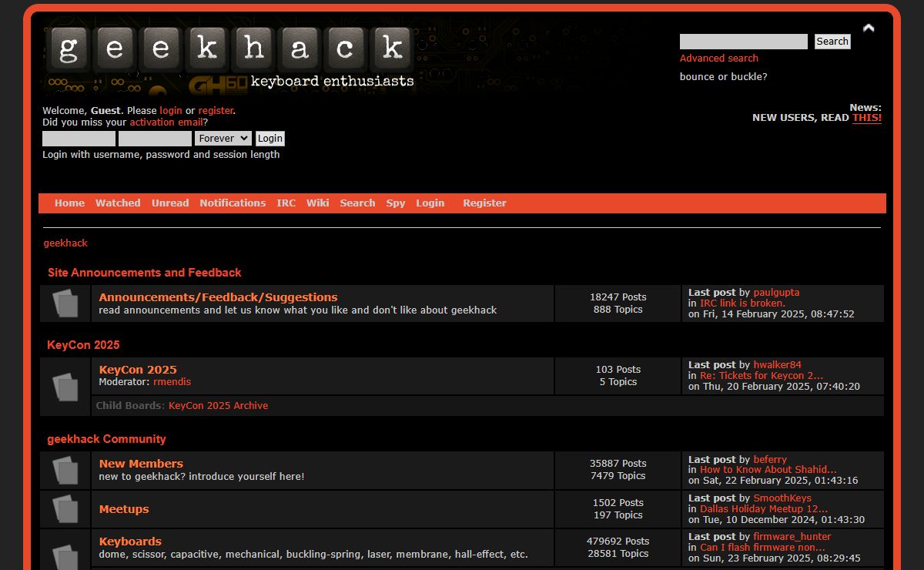Click the Search button next to search box
The width and height of the screenshot is (924, 570).
[832, 42]
